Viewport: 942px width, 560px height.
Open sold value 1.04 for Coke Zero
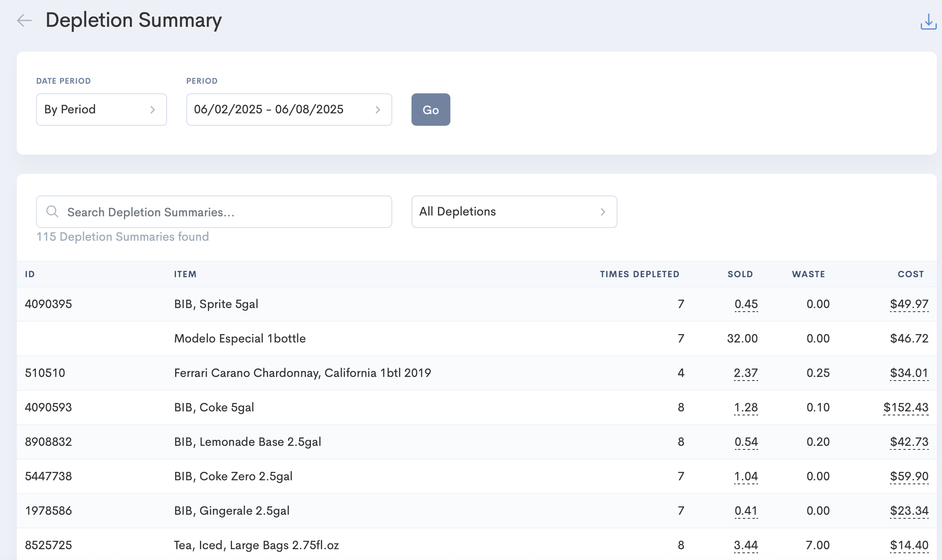pos(746,476)
